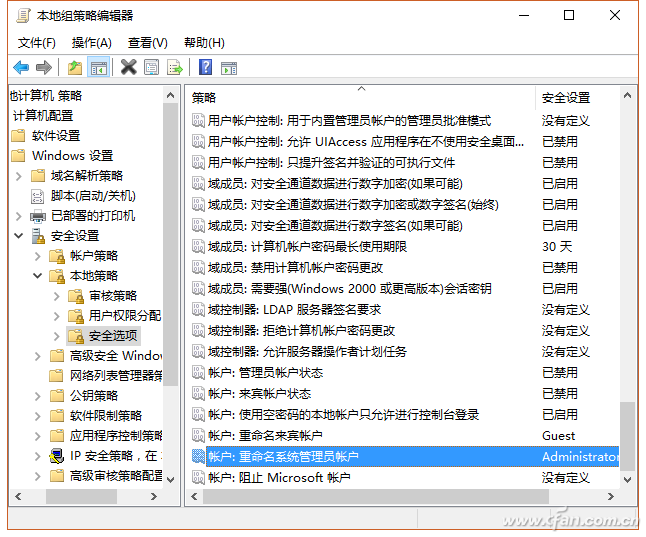Click the tree pane scroll down arrow

coord(171,480)
